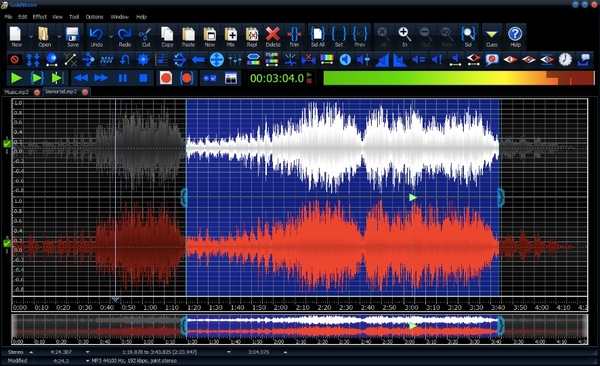Image resolution: width=600 pixels, height=366 pixels.
Task: Click the Save floppy disk icon
Action: pyautogui.click(x=72, y=34)
